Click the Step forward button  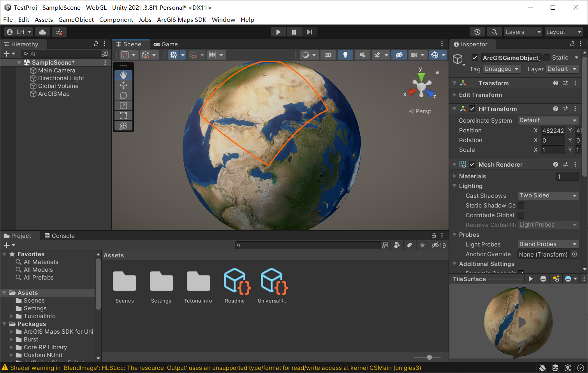(309, 32)
